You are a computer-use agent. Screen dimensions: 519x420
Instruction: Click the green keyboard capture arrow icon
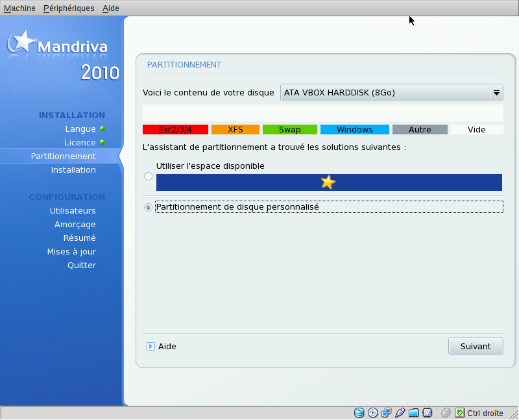tap(459, 413)
